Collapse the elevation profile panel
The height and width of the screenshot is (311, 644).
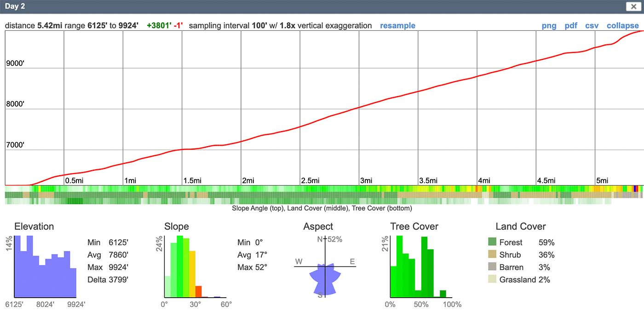click(622, 26)
